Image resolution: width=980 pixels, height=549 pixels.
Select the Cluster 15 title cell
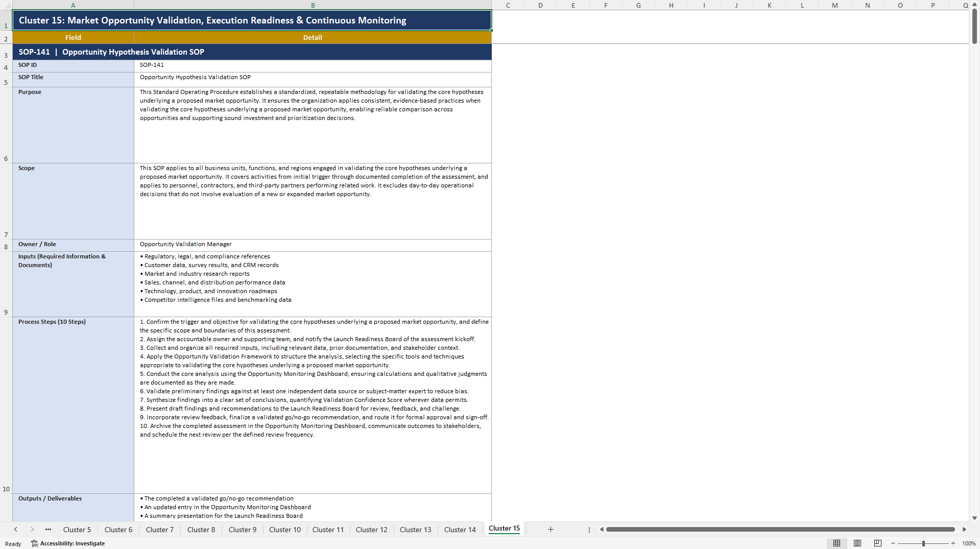pos(252,20)
